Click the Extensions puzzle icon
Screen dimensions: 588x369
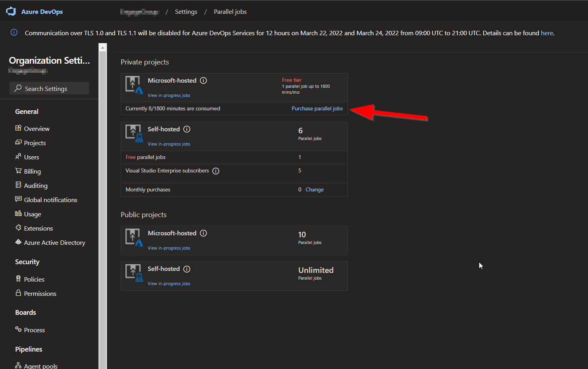point(18,227)
